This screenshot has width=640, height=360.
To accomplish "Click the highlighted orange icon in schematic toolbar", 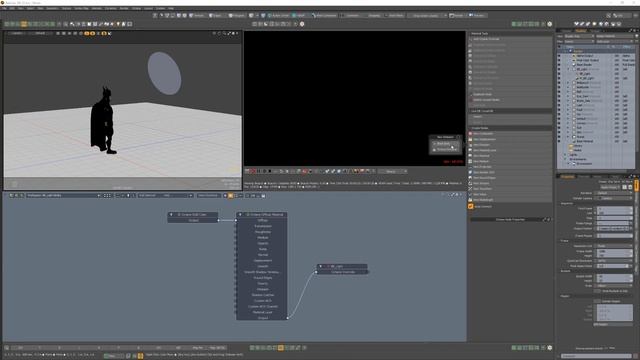I will (x=231, y=196).
